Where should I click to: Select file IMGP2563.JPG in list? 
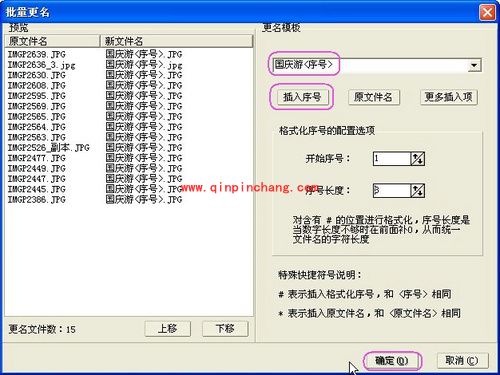pyautogui.click(x=37, y=137)
